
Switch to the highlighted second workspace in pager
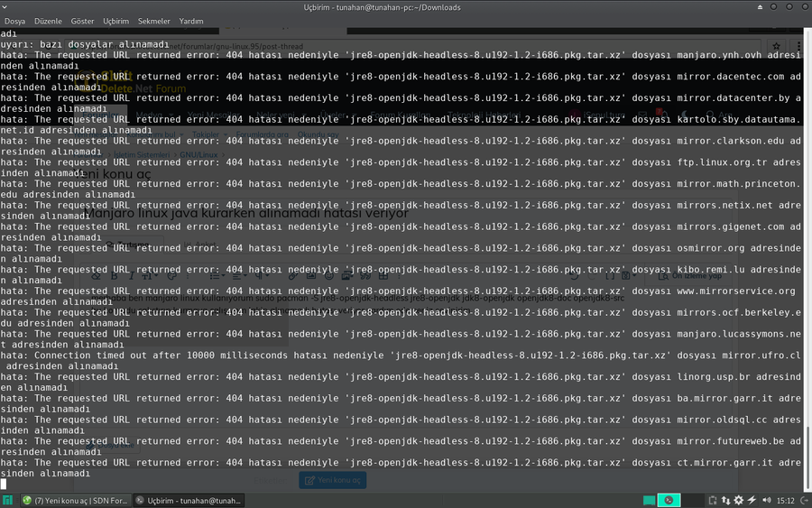(x=669, y=500)
